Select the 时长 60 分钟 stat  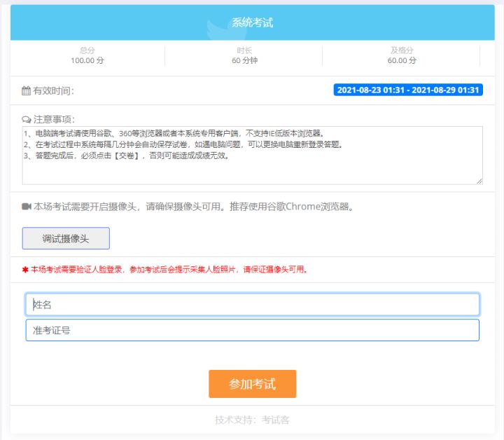click(244, 55)
